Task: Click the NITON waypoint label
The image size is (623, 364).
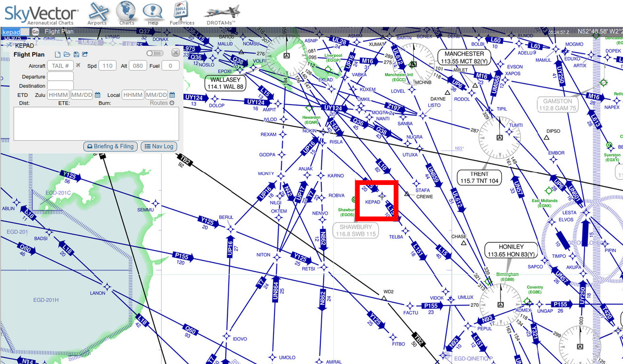Action: [263, 255]
